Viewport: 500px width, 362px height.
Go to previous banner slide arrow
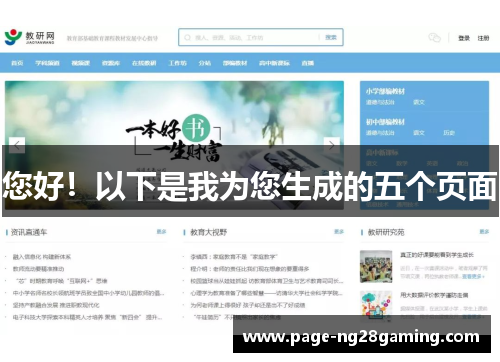tap(17, 145)
